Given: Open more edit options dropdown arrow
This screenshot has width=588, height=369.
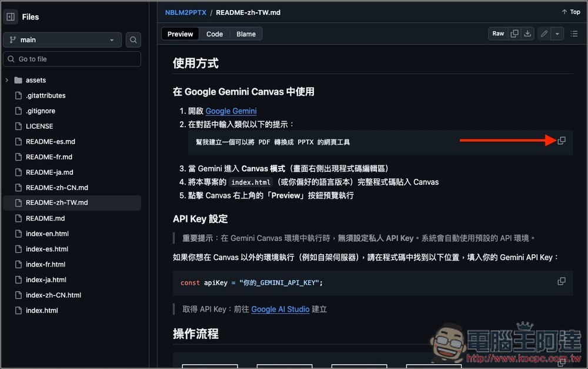Looking at the screenshot, I should tap(557, 34).
